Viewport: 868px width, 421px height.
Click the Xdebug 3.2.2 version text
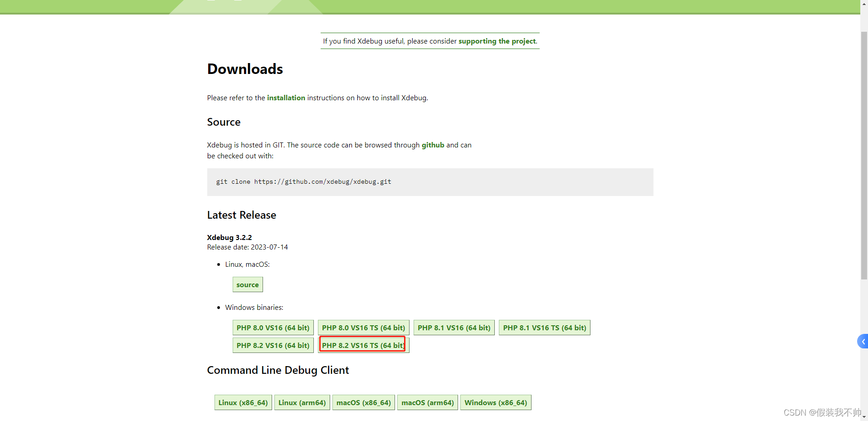click(229, 238)
